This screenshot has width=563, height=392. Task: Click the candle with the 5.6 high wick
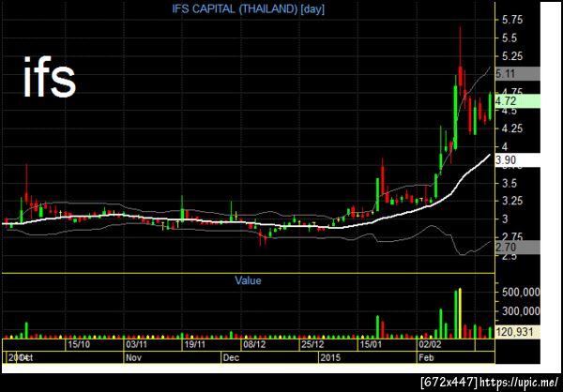[x=460, y=63]
